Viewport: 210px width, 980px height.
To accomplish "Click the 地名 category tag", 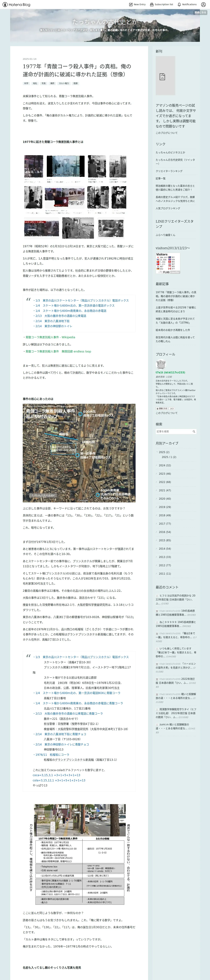I will [x=35, y=83].
